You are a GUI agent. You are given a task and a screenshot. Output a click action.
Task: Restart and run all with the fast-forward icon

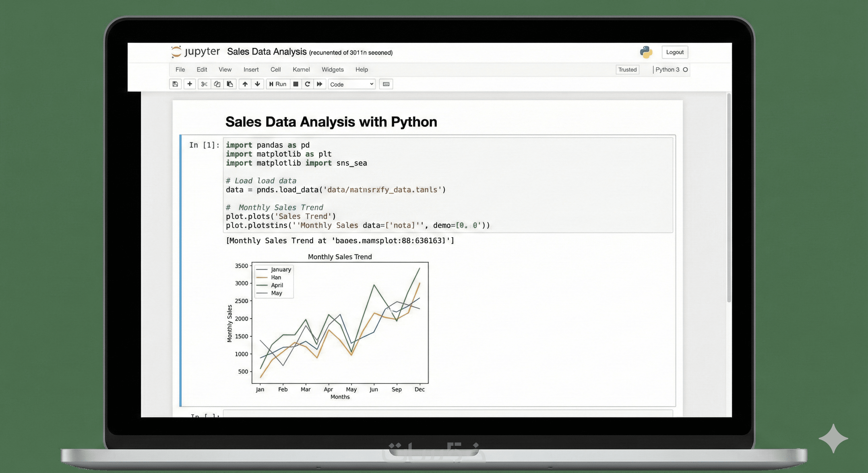[x=319, y=84]
